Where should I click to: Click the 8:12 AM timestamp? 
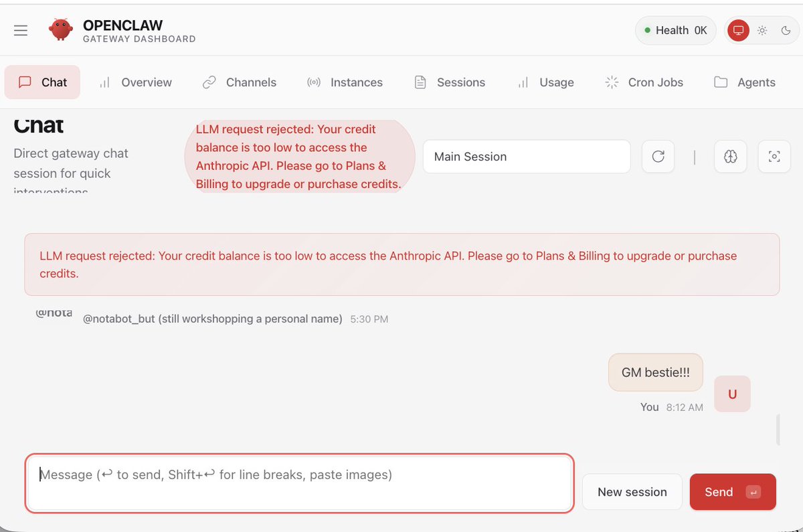pos(685,407)
